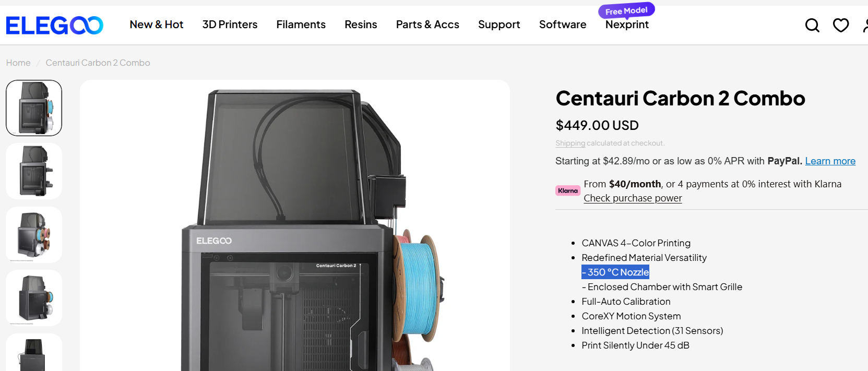This screenshot has height=371, width=868.
Task: Go to Home breadcrumb link
Action: tap(18, 63)
